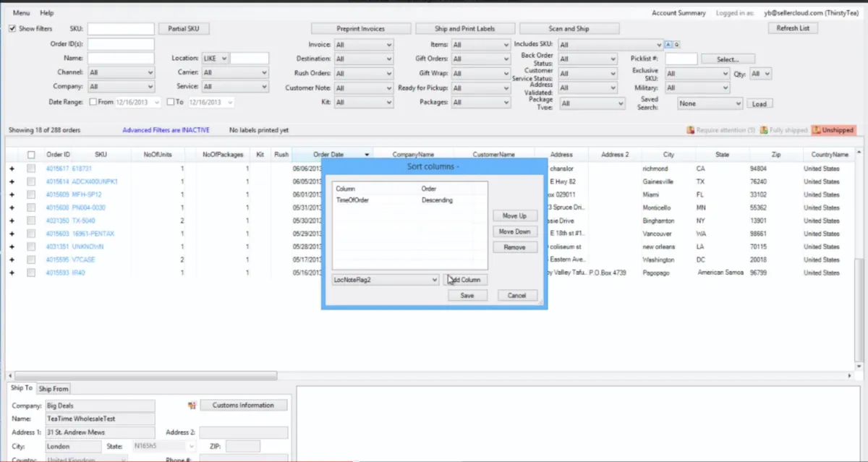Check the box for order 4015595

tap(31, 260)
